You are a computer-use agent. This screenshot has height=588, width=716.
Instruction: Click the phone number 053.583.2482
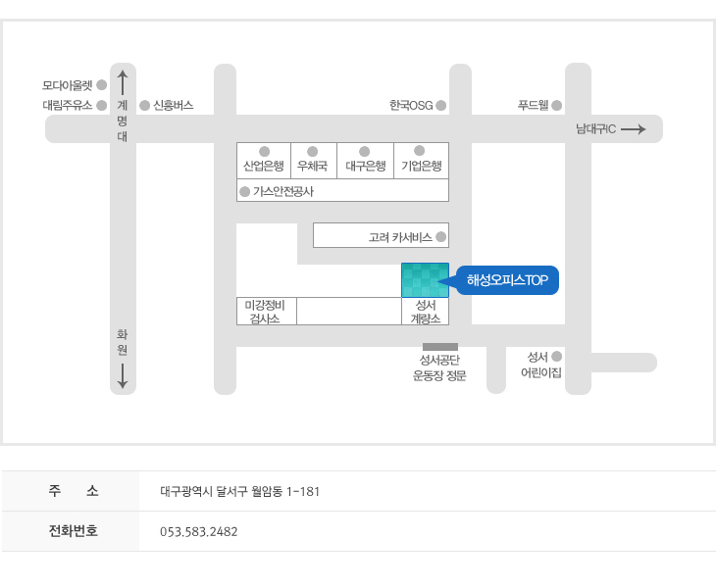pos(199,532)
